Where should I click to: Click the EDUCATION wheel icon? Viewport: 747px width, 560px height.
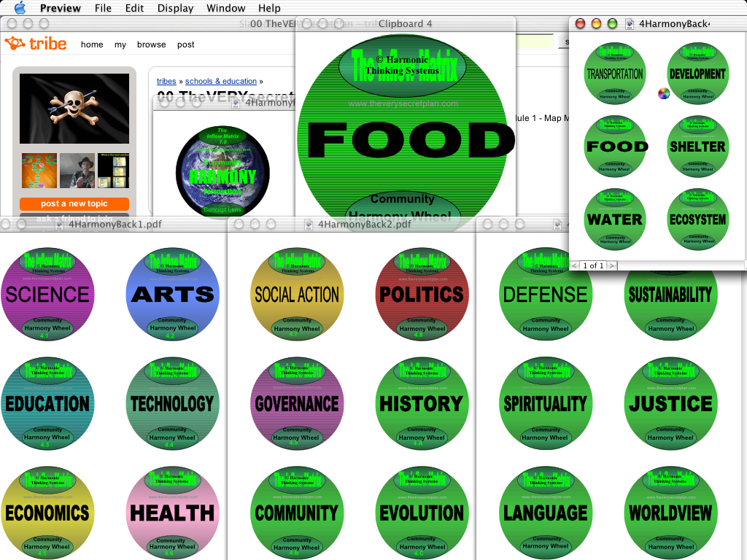(47, 403)
